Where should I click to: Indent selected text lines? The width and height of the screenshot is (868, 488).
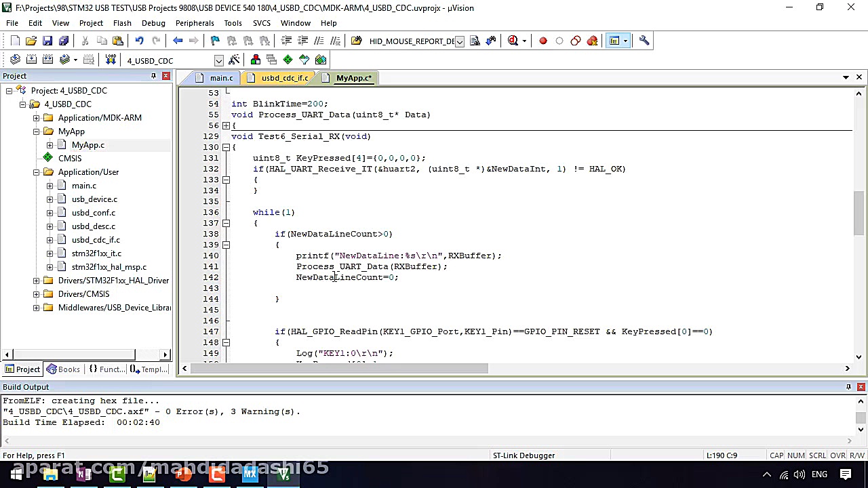click(286, 41)
